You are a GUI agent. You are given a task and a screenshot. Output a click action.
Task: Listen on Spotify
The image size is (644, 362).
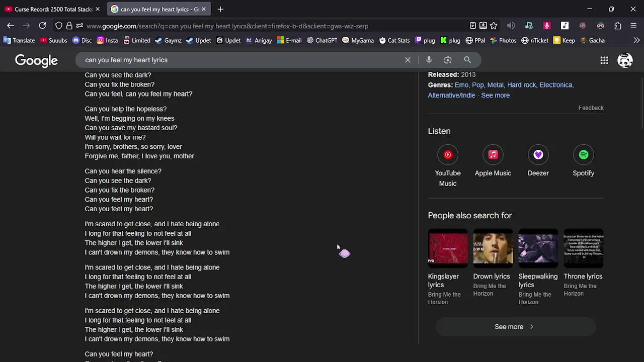coord(584,161)
